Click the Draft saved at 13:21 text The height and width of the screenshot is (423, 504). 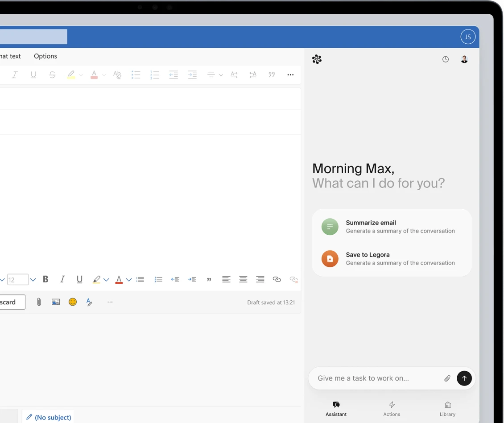point(271,303)
